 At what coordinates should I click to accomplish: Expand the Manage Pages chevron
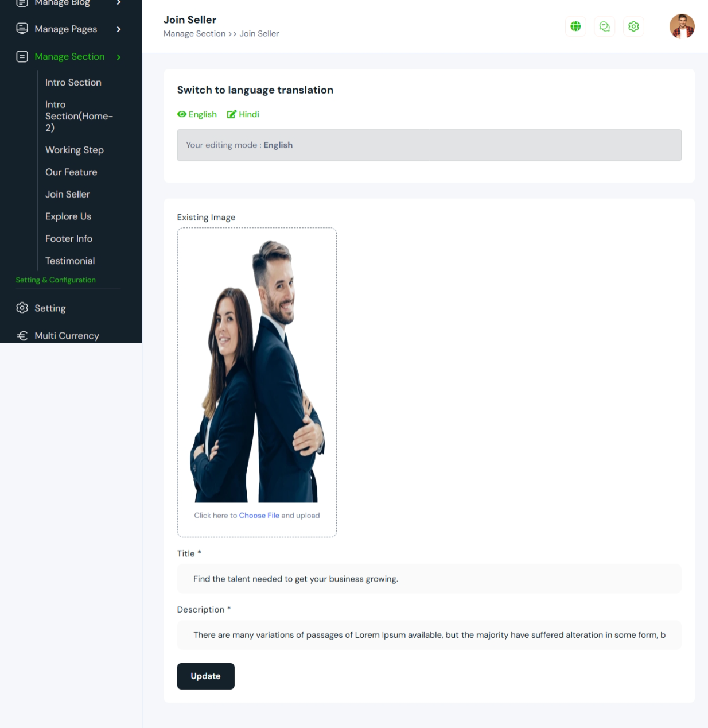tap(119, 29)
